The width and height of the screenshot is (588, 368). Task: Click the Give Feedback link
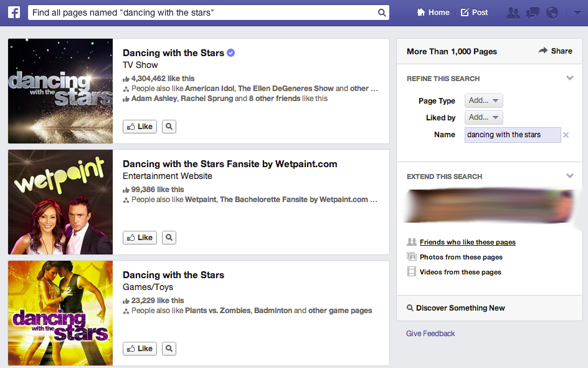tap(430, 334)
